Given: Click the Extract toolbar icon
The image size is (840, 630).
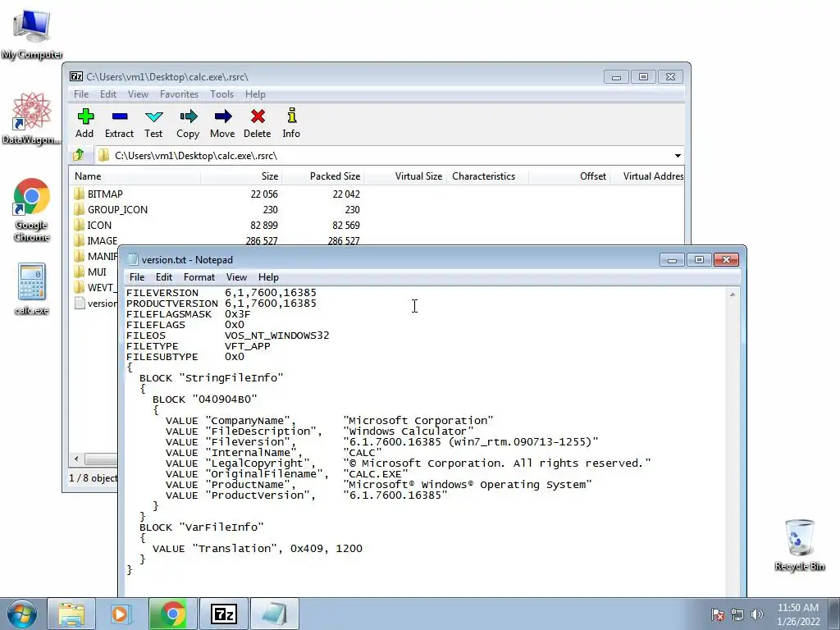Looking at the screenshot, I should tap(119, 123).
